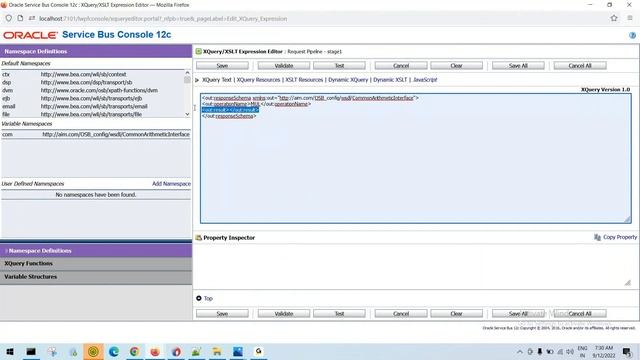Click the Copy Property icon

(x=597, y=237)
